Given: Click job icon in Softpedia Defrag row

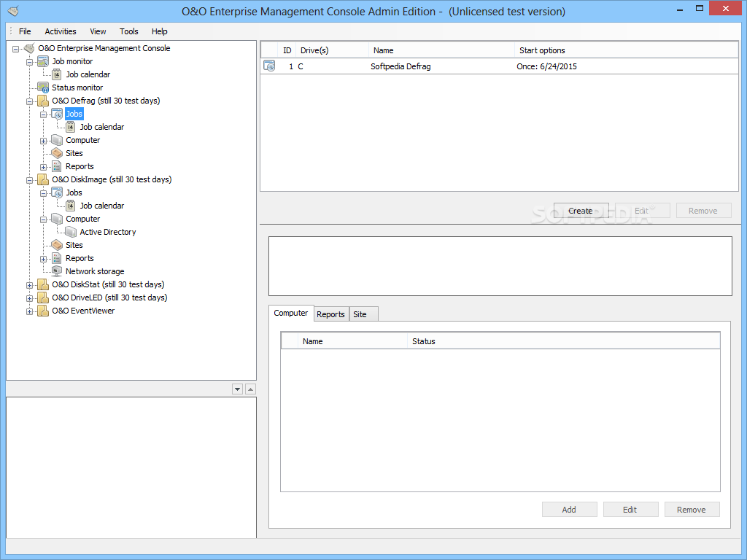Looking at the screenshot, I should 269,66.
